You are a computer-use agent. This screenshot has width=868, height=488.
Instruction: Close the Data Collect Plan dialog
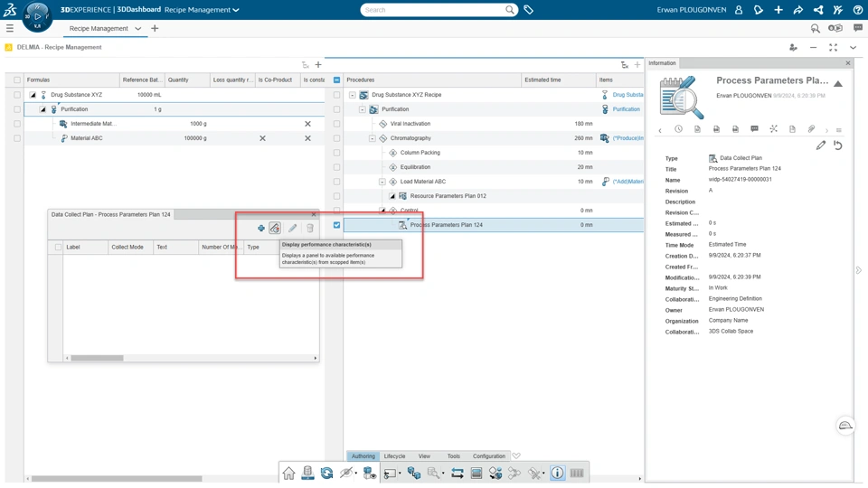314,214
